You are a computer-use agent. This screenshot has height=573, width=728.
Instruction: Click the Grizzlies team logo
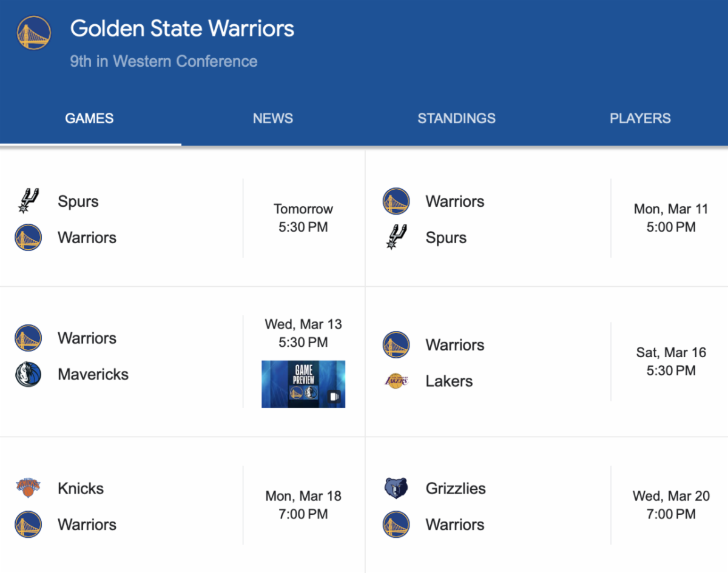(396, 488)
